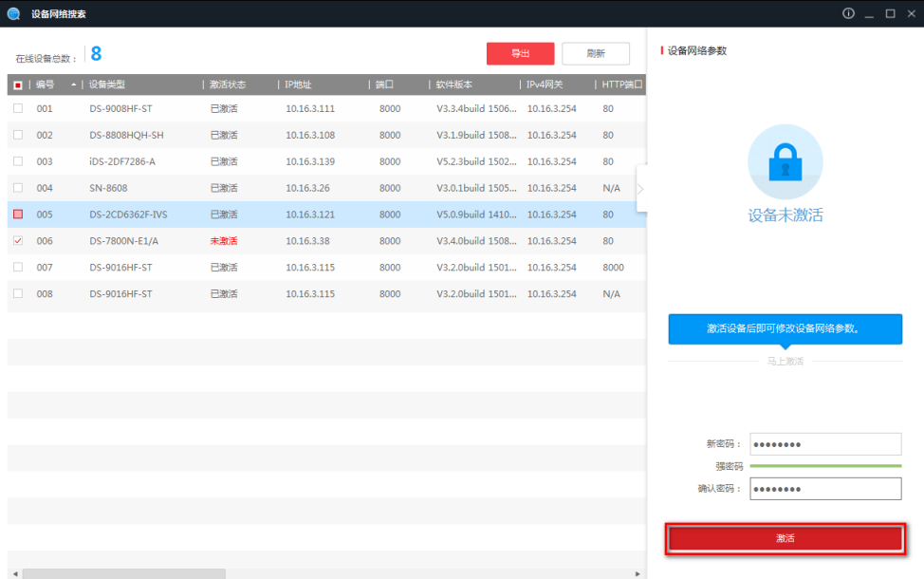Click the horizontal scrollbar thumb under table

[x=123, y=573]
